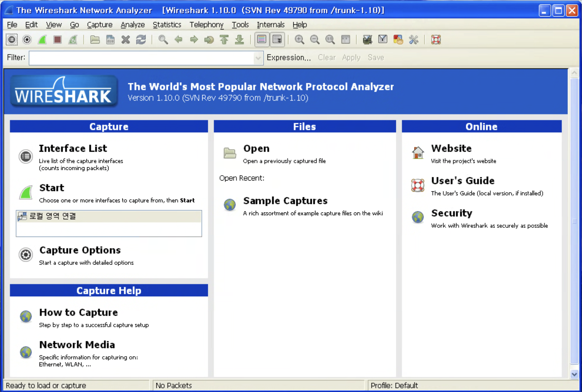The height and width of the screenshot is (392, 582).
Task: Reset zoom to normal size icon
Action: click(x=330, y=40)
